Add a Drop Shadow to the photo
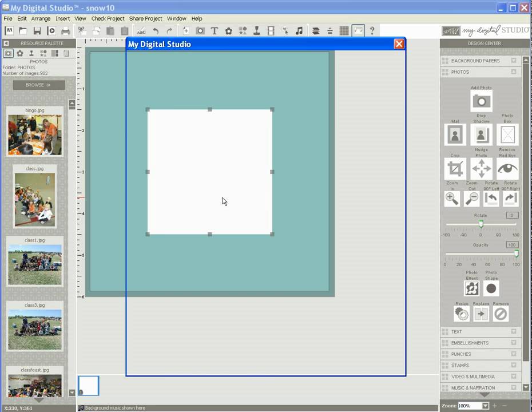532x412 pixels. click(x=481, y=134)
